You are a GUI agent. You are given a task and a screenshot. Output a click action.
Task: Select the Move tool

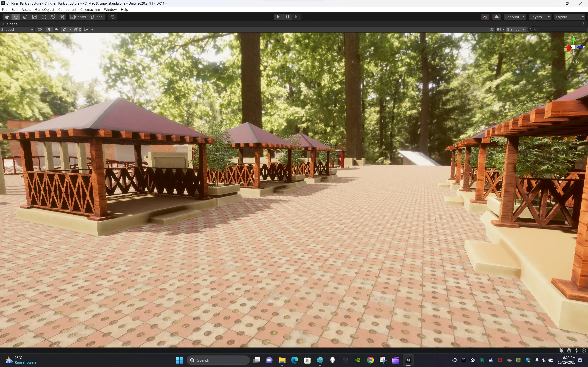click(16, 17)
